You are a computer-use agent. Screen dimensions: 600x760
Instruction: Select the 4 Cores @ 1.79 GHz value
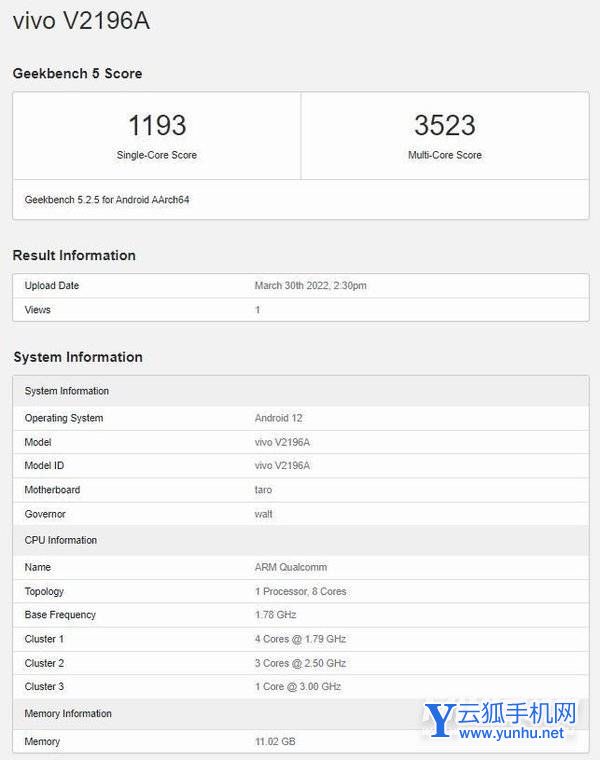click(300, 639)
